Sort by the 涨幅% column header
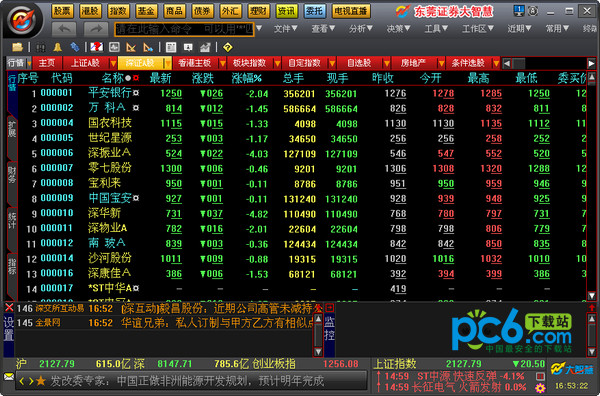The image size is (600, 396). (247, 78)
